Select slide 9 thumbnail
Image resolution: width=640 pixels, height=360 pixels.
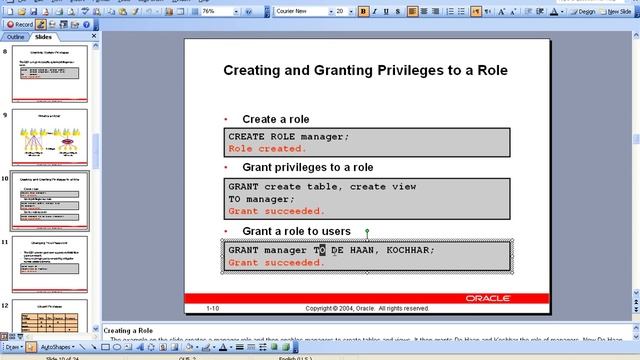(49, 137)
